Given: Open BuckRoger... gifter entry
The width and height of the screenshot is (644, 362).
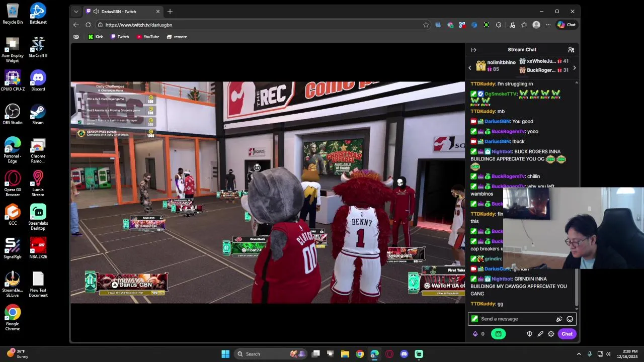Looking at the screenshot, I should (544, 70).
